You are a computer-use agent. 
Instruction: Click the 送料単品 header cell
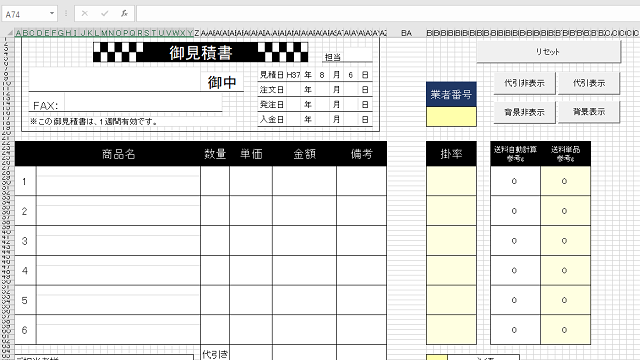(565, 154)
